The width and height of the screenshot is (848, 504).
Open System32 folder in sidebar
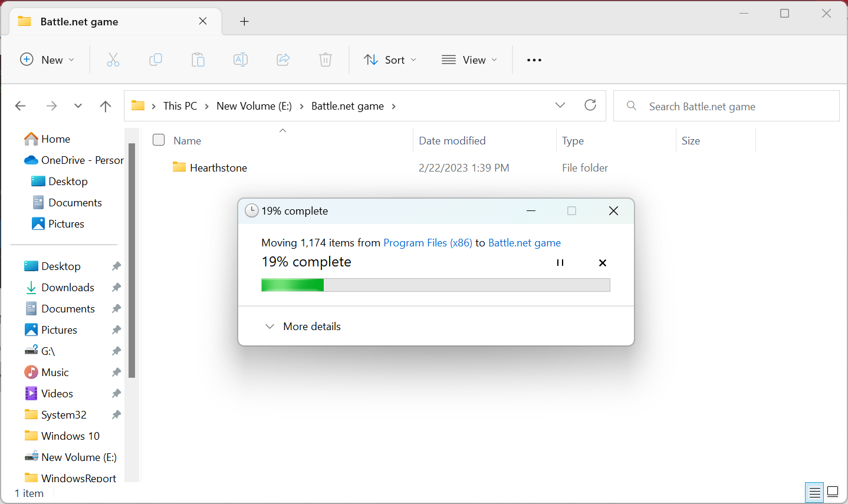pyautogui.click(x=55, y=415)
